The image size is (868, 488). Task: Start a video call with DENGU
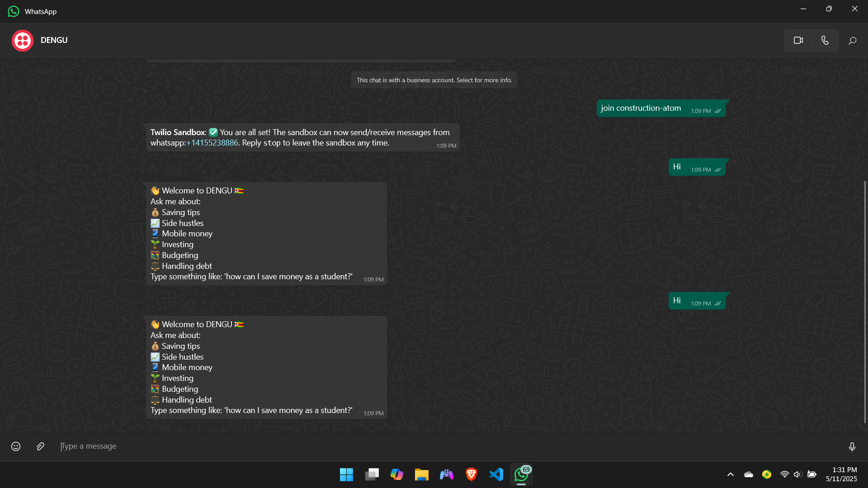[798, 41]
